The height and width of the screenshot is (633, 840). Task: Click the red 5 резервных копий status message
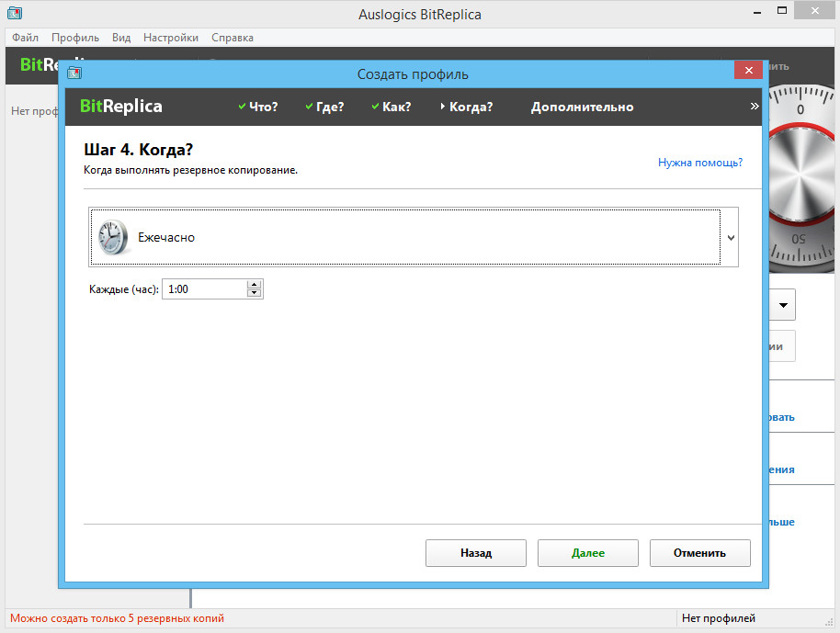[x=117, y=618]
